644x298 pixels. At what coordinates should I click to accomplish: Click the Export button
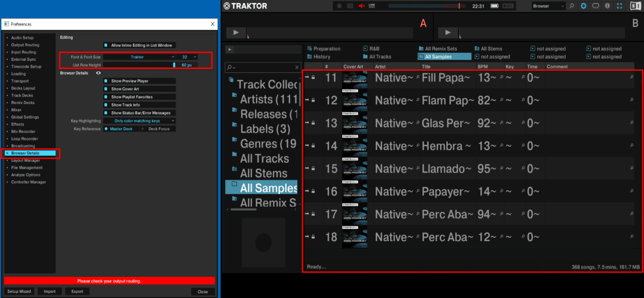coord(77,291)
